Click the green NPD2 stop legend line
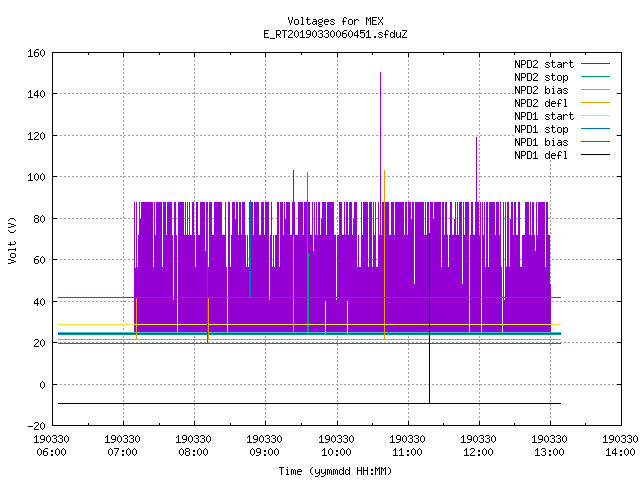This screenshot has height=480, width=640. coord(595,77)
